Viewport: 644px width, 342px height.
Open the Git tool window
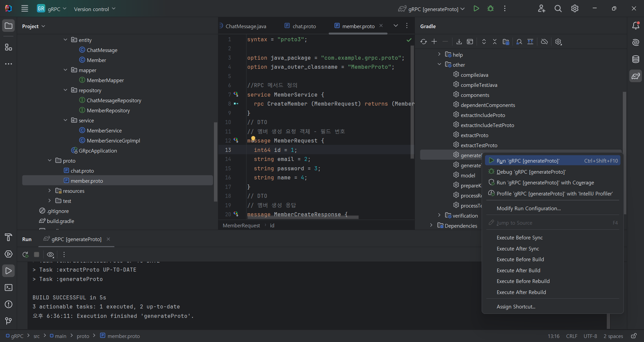pyautogui.click(x=8, y=321)
